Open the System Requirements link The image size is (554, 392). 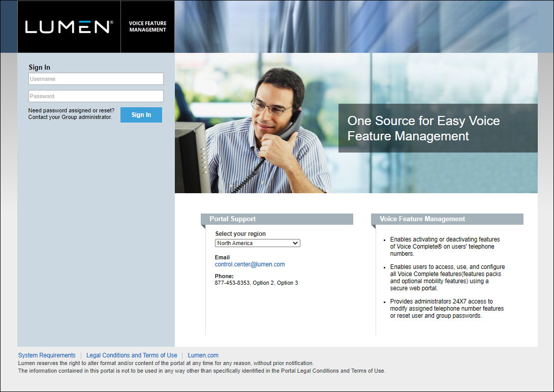pos(47,355)
